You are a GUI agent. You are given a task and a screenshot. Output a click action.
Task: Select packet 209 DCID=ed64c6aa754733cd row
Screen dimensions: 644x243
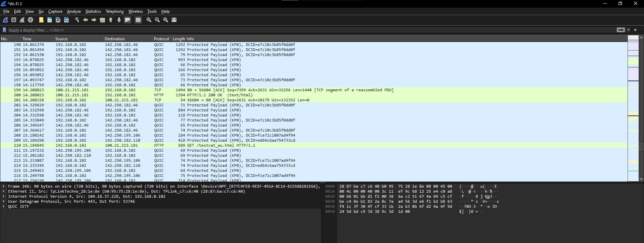click(314, 140)
